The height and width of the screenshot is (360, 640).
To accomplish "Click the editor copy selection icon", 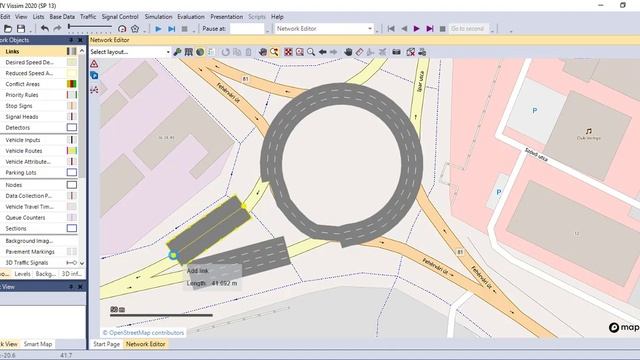I will click(x=237, y=52).
